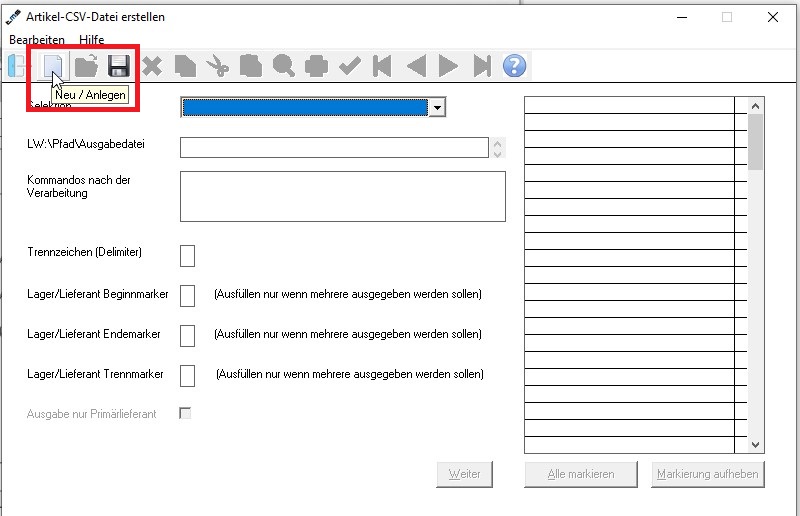The image size is (800, 516).
Task: Open the Bearbeiten menu
Action: pos(37,39)
